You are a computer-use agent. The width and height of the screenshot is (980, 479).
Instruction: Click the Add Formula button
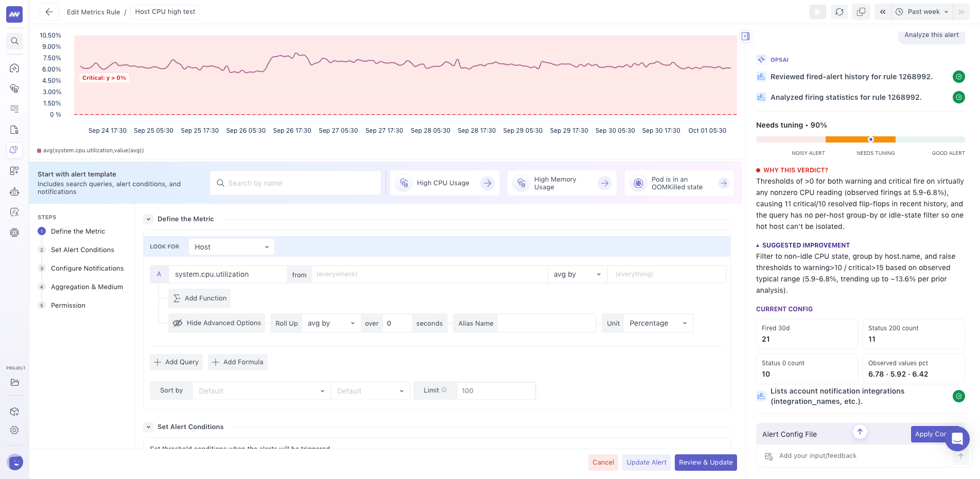coord(238,362)
